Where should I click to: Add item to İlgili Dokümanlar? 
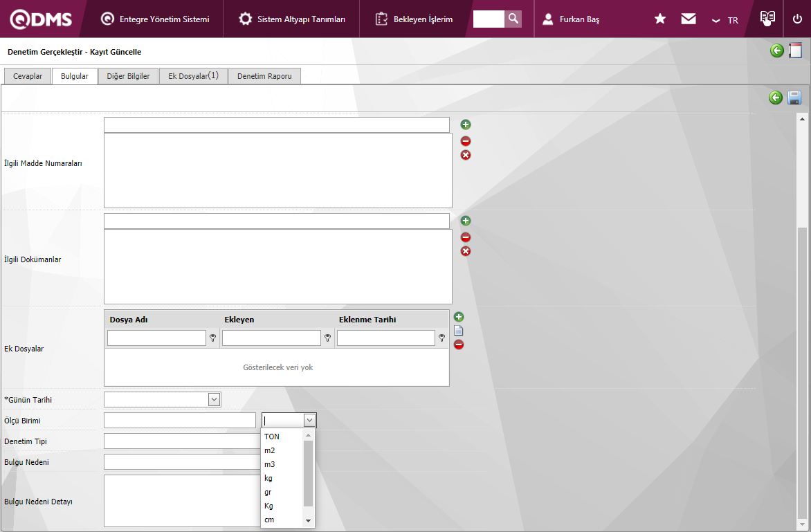[466, 221]
